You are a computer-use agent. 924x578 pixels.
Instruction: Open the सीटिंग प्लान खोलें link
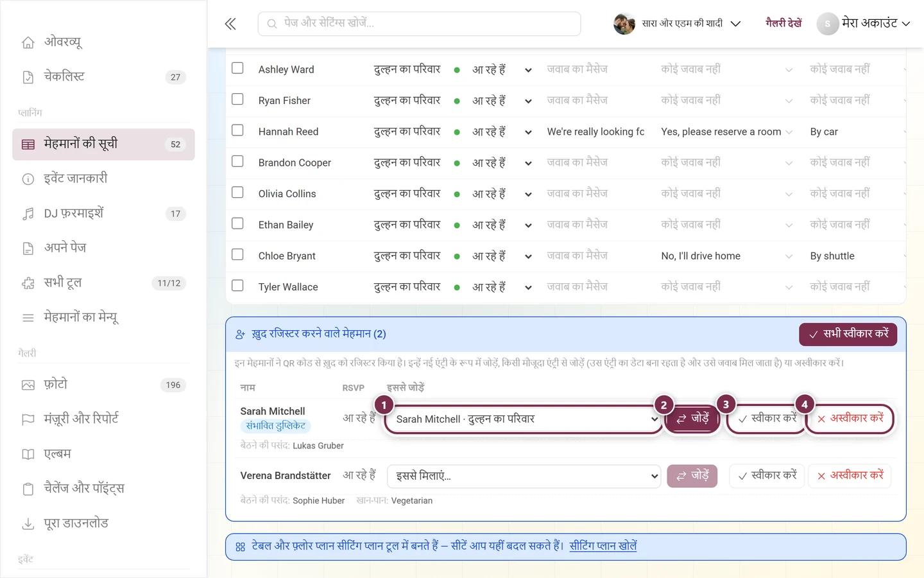click(x=603, y=547)
